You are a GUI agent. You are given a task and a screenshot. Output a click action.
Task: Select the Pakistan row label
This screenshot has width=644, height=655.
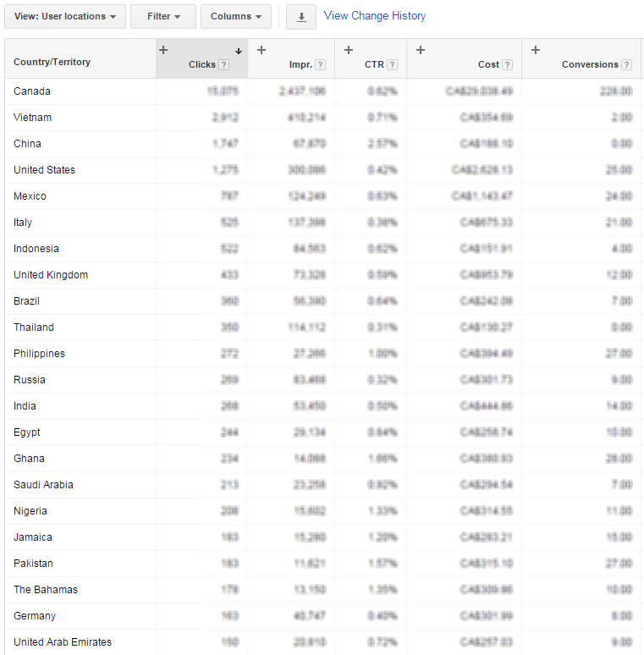click(x=33, y=564)
